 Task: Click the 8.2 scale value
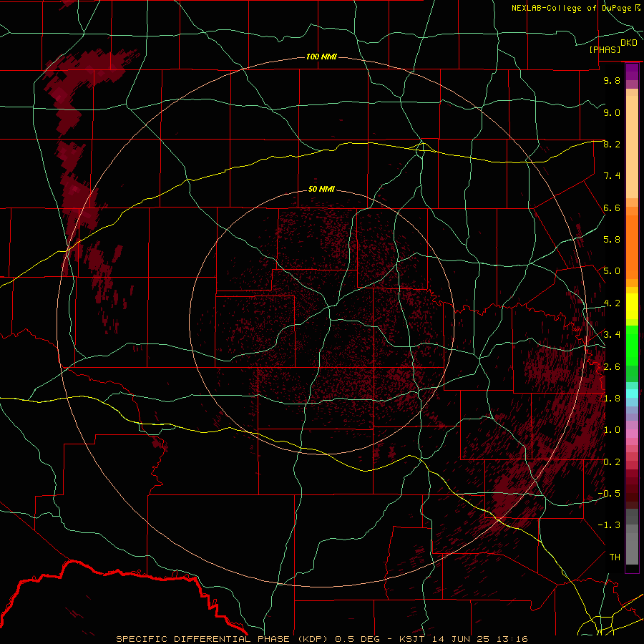pos(612,144)
